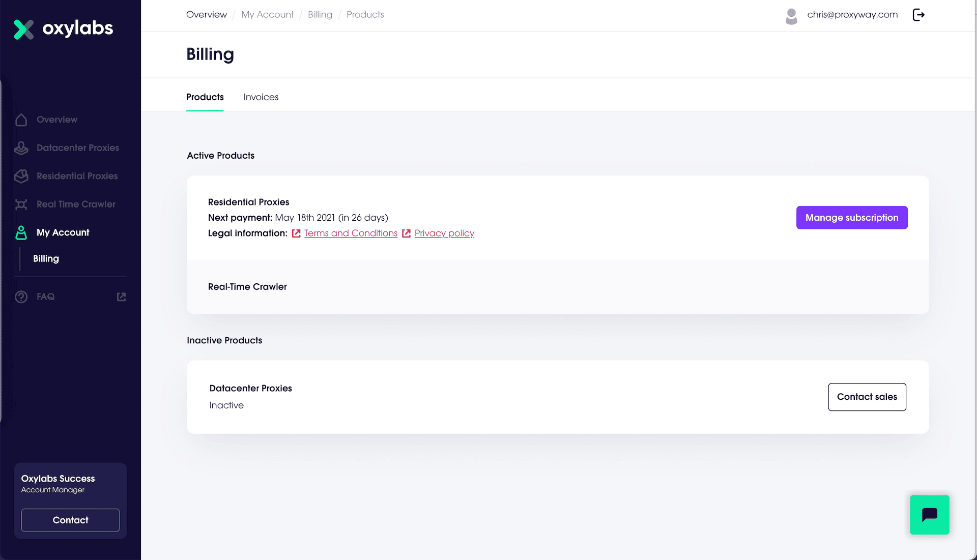Viewport: 977px width, 560px height.
Task: Click the Oxylabs logo
Action: tap(63, 29)
